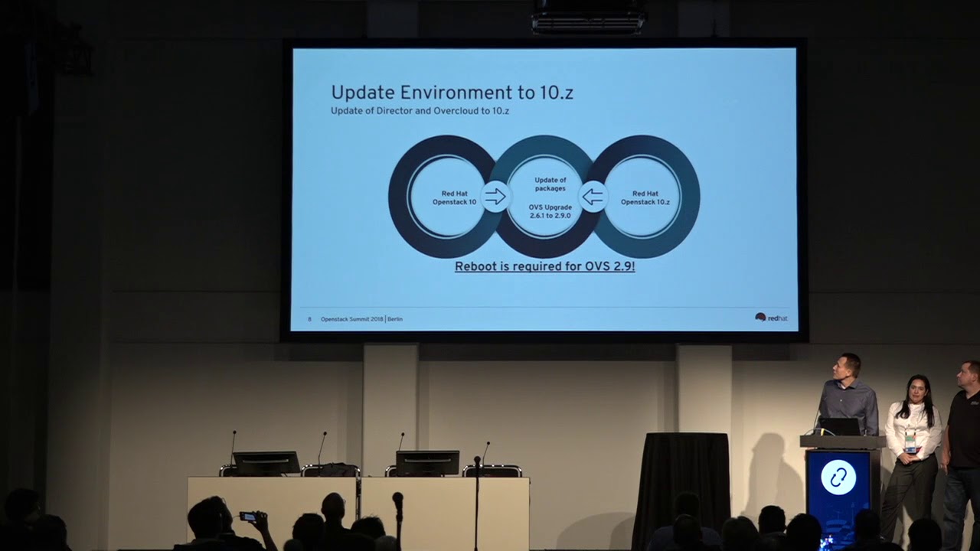Click the Red Hat logo on slide
Viewport: 980px width, 551px height.
[x=771, y=318]
